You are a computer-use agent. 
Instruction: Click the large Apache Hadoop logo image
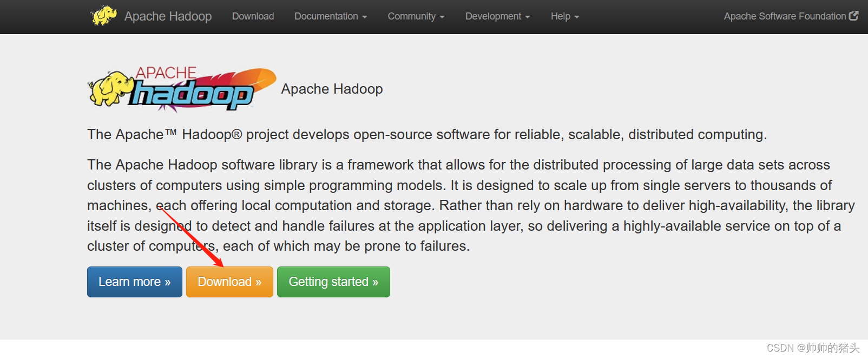182,89
